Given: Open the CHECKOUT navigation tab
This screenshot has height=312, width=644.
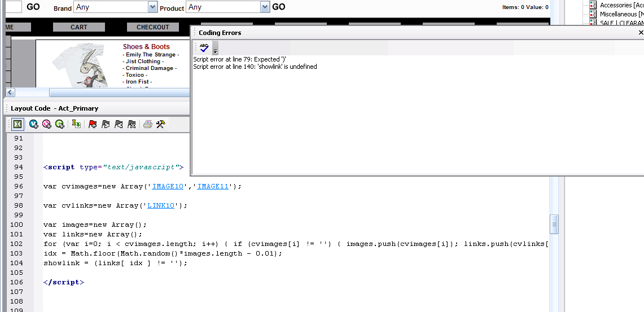Looking at the screenshot, I should click(152, 27).
